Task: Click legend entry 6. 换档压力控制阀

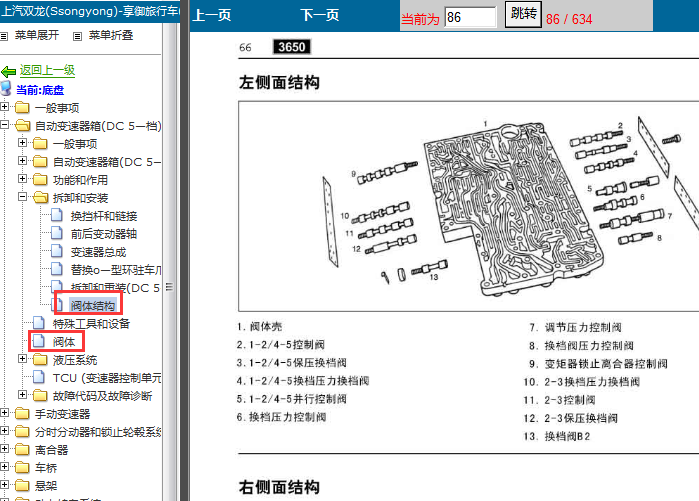Action: [282, 417]
